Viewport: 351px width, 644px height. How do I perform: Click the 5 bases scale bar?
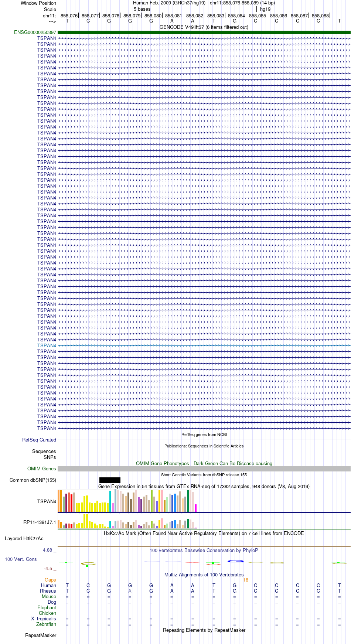(x=204, y=9)
